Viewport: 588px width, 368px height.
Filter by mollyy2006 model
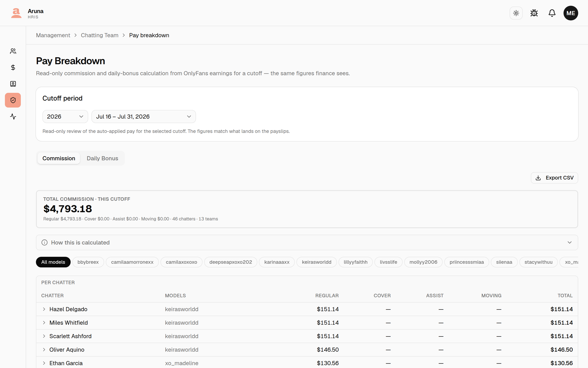[423, 262]
